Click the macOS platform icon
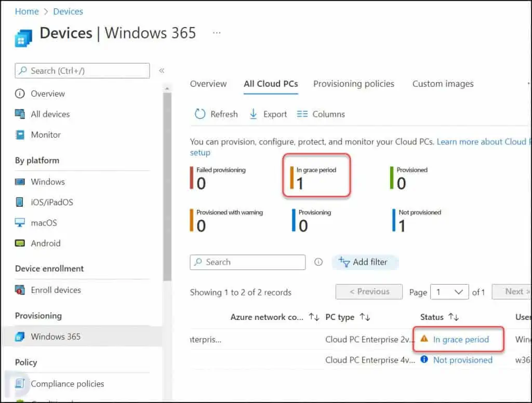 coord(20,222)
